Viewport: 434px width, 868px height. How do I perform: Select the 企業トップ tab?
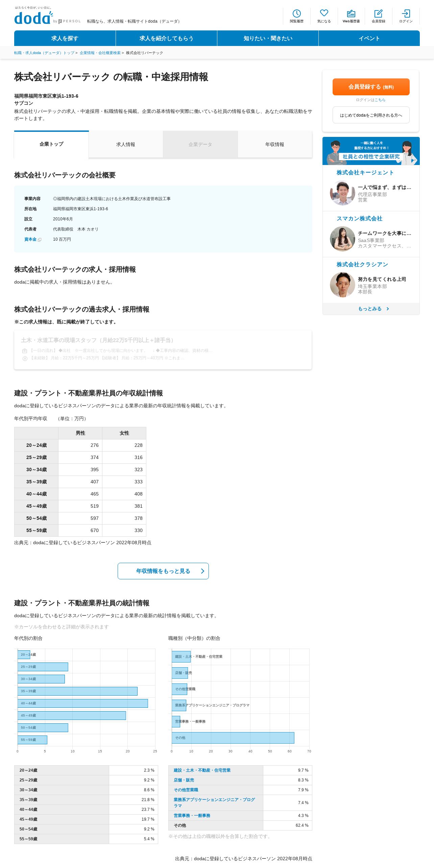click(51, 144)
